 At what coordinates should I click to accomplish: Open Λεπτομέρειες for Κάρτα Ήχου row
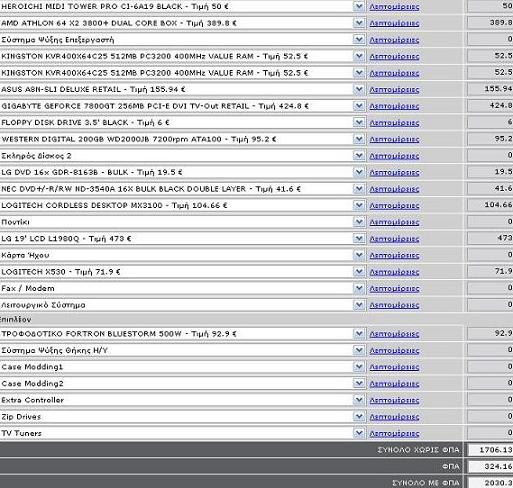pos(394,256)
